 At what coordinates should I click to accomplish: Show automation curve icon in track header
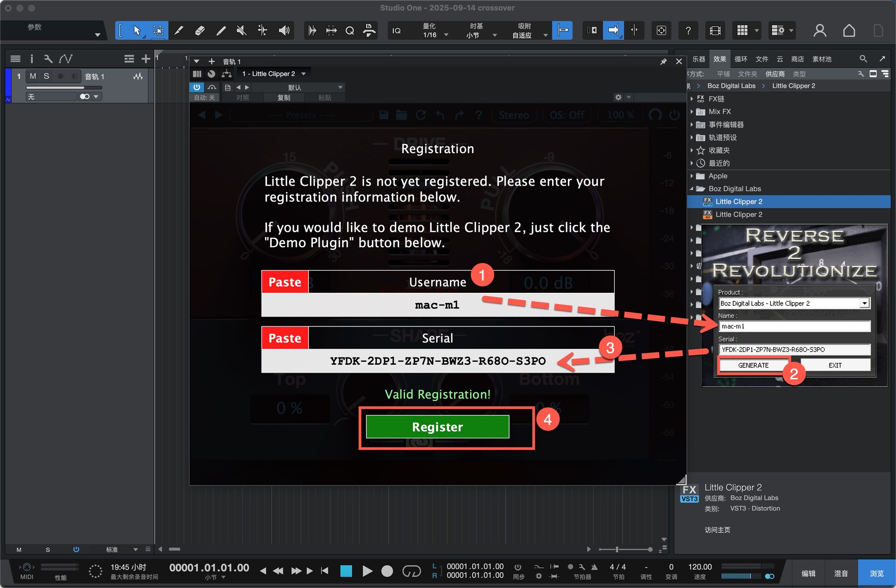coord(65,59)
